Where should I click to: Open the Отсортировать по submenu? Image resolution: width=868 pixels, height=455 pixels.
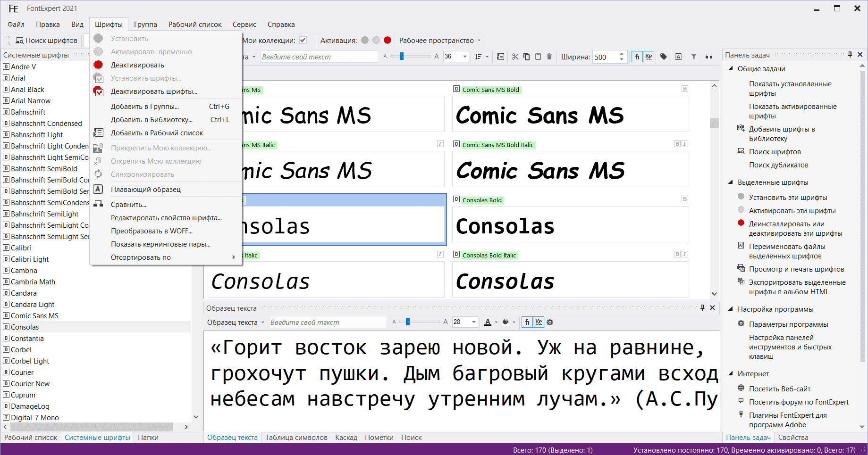click(166, 257)
